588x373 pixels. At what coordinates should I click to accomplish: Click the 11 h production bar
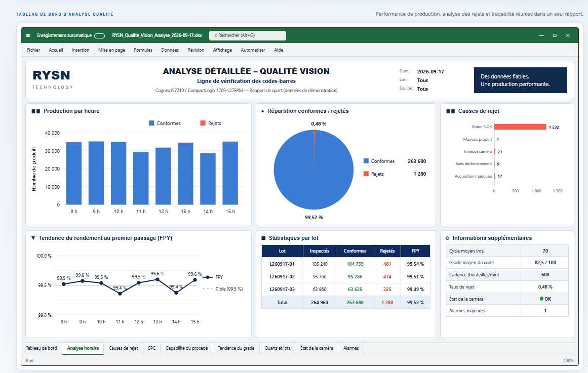(141, 179)
